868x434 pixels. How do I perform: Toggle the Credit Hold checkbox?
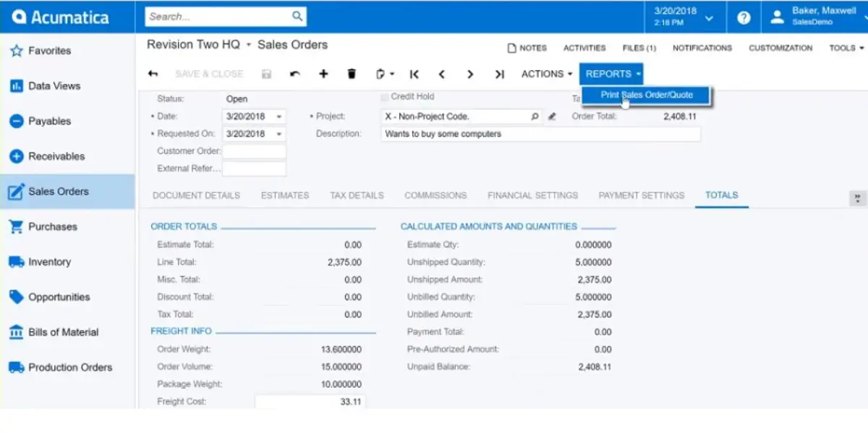tap(384, 97)
